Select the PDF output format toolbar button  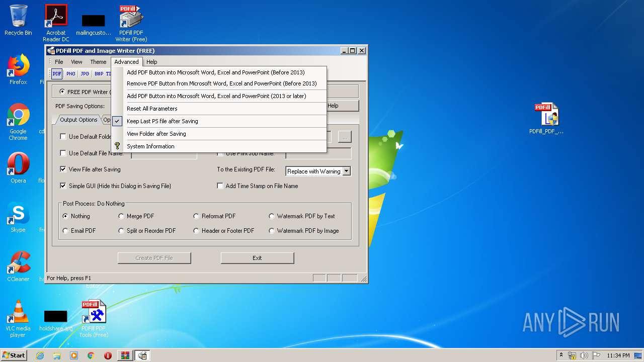(57, 73)
